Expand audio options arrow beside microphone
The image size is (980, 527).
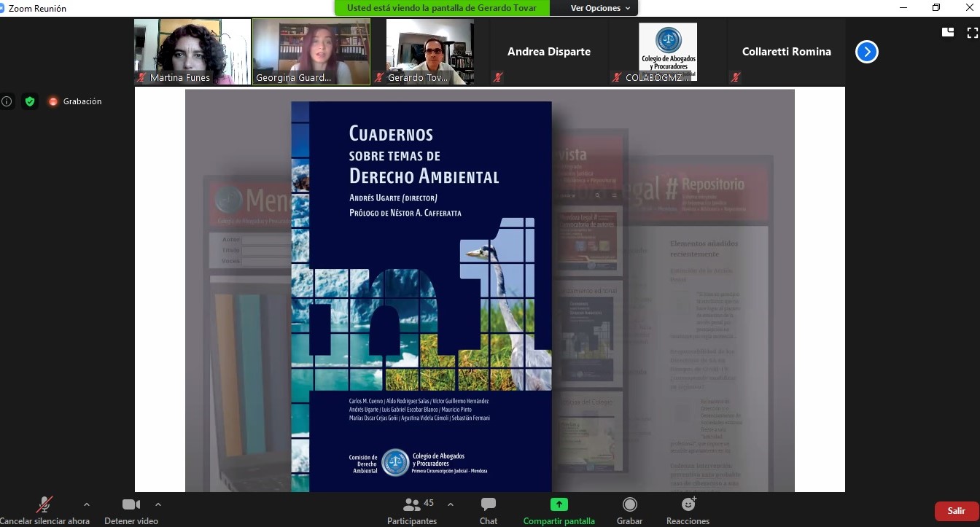coord(87,504)
